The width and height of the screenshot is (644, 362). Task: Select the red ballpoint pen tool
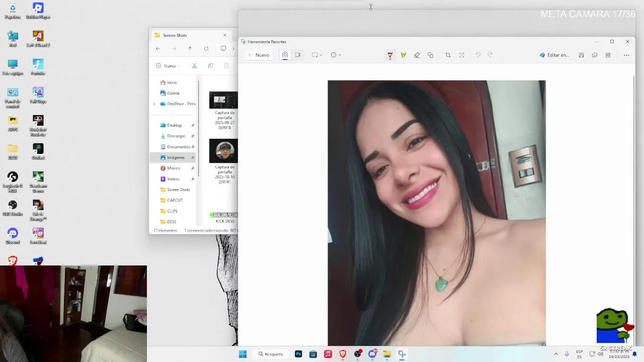click(x=390, y=55)
